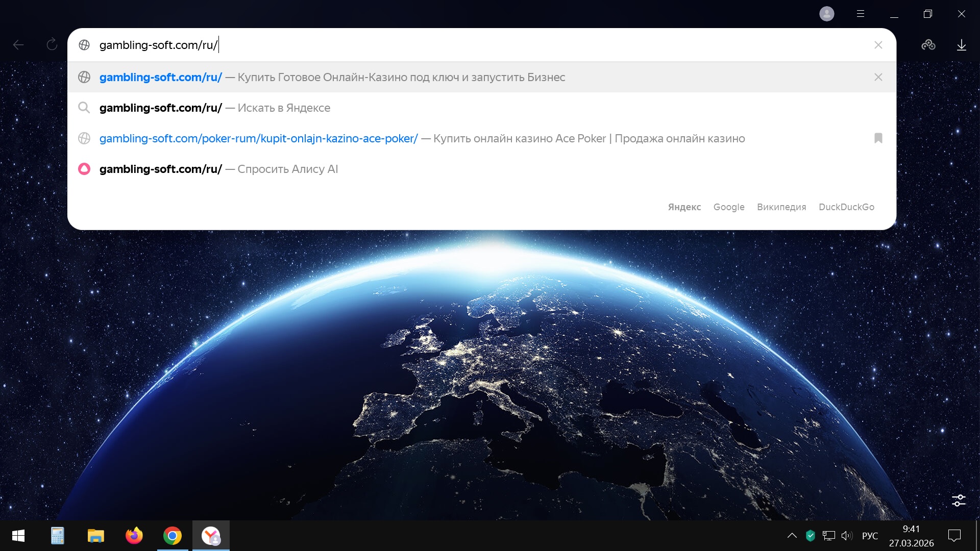
Task: Go back with the back arrow
Action: pyautogui.click(x=18, y=45)
